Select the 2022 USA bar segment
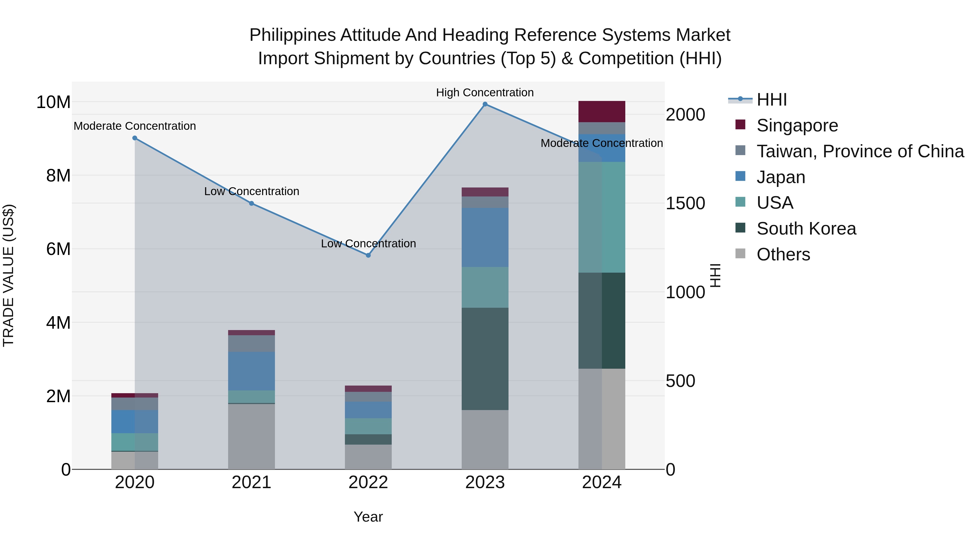 tap(368, 426)
